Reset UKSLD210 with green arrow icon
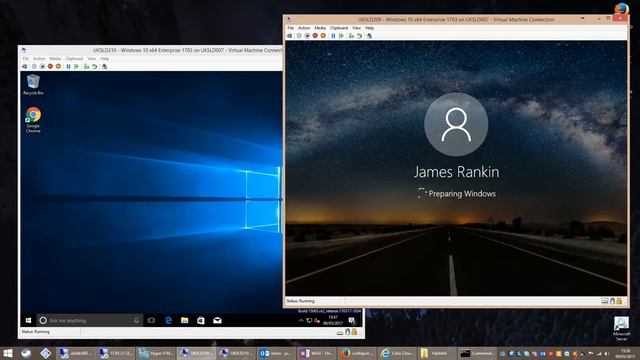 (x=76, y=67)
